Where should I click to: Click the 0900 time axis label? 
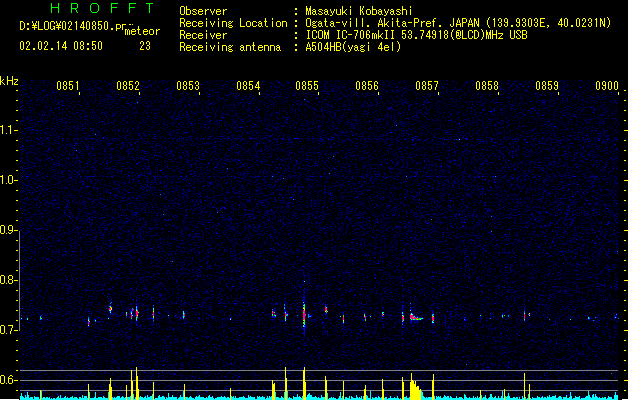pos(607,86)
